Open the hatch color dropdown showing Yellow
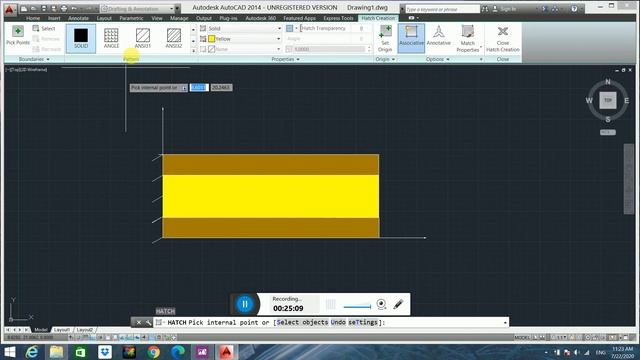This screenshot has height=360, width=640. [244, 39]
